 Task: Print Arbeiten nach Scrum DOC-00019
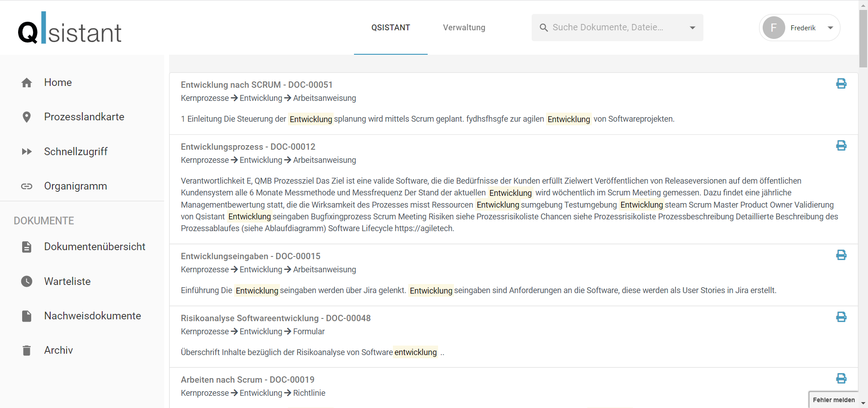pos(841,379)
